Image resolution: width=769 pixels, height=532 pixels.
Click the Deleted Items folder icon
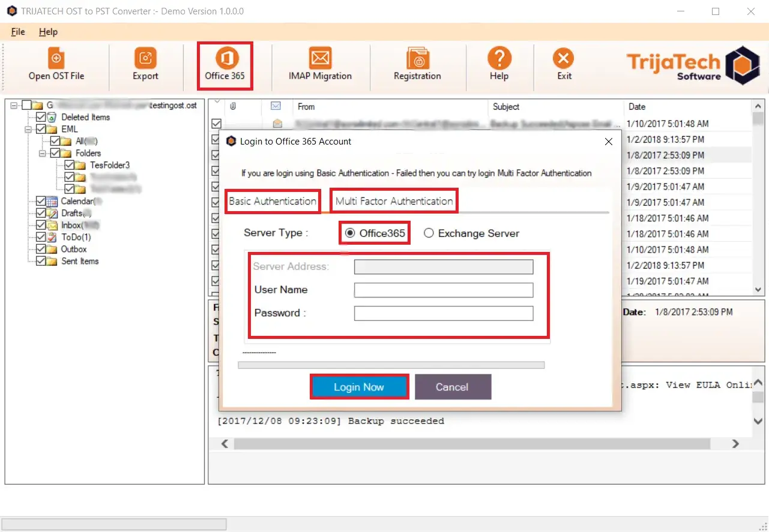point(52,117)
